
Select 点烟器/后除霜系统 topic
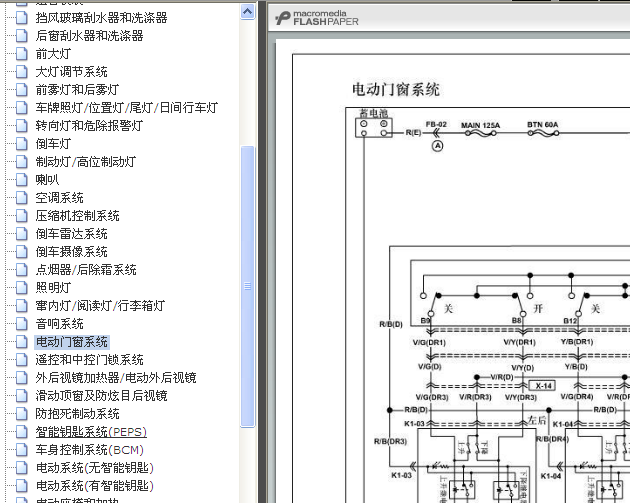pos(86,270)
